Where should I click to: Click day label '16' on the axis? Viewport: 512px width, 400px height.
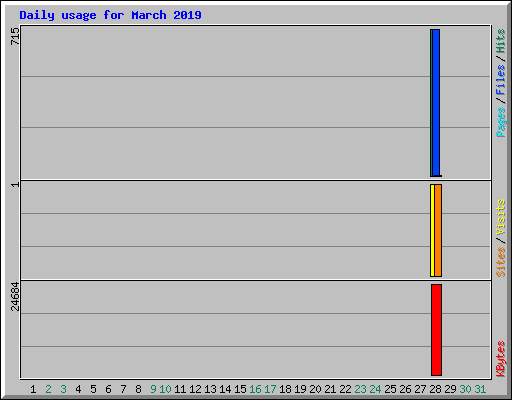255,389
